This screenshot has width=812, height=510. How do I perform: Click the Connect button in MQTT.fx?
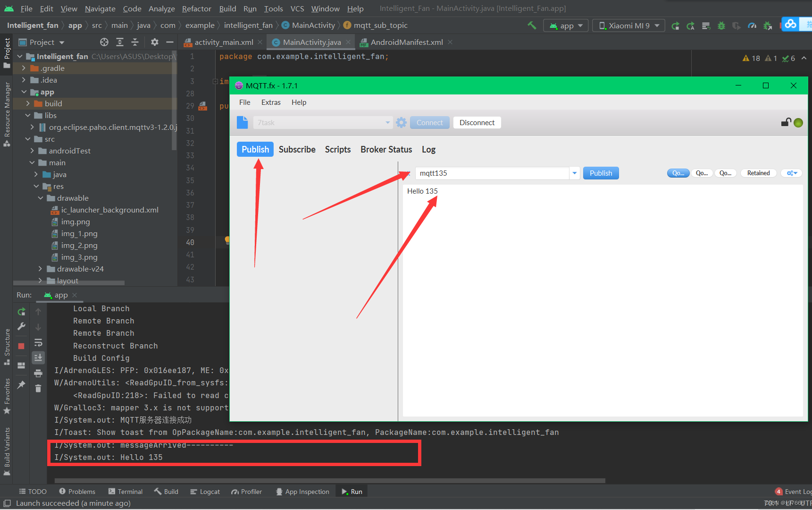pyautogui.click(x=429, y=123)
